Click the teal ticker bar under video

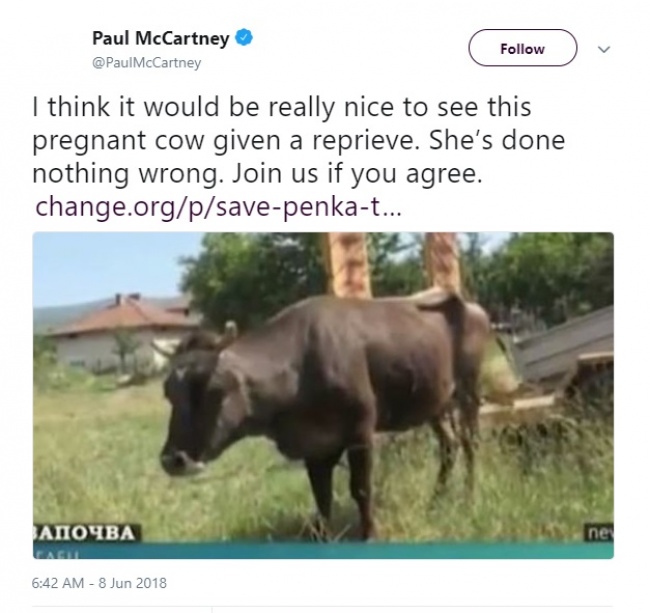click(x=323, y=550)
